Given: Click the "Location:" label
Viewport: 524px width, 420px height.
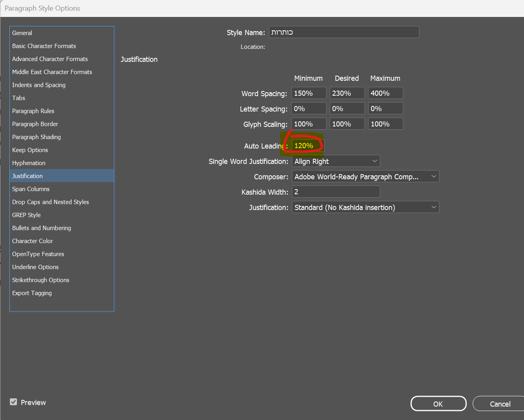Looking at the screenshot, I should [253, 47].
